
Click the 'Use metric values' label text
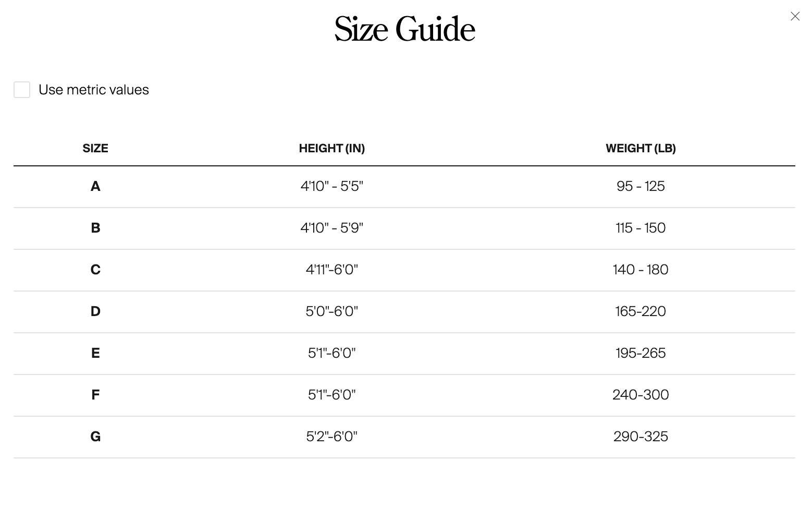pos(94,90)
